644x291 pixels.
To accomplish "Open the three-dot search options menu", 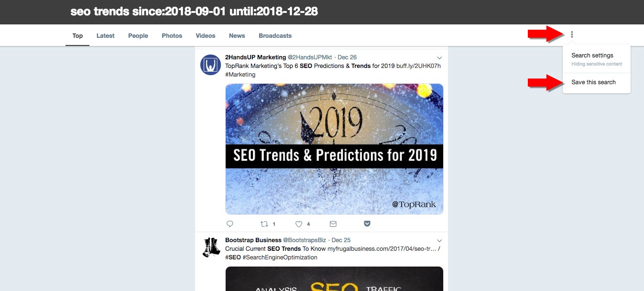I will click(572, 34).
